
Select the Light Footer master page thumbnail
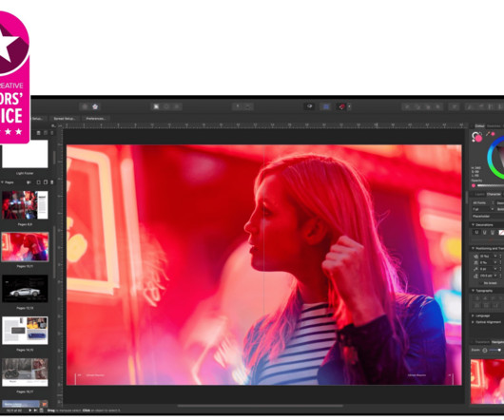click(x=25, y=154)
